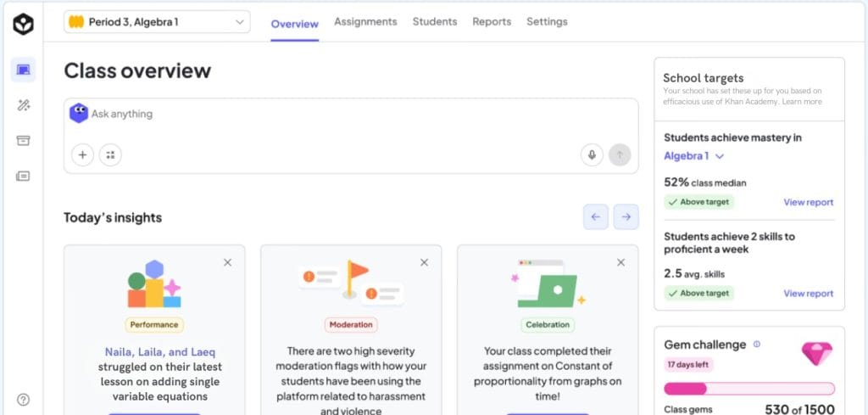Open help question mark icon

pyautogui.click(x=23, y=400)
